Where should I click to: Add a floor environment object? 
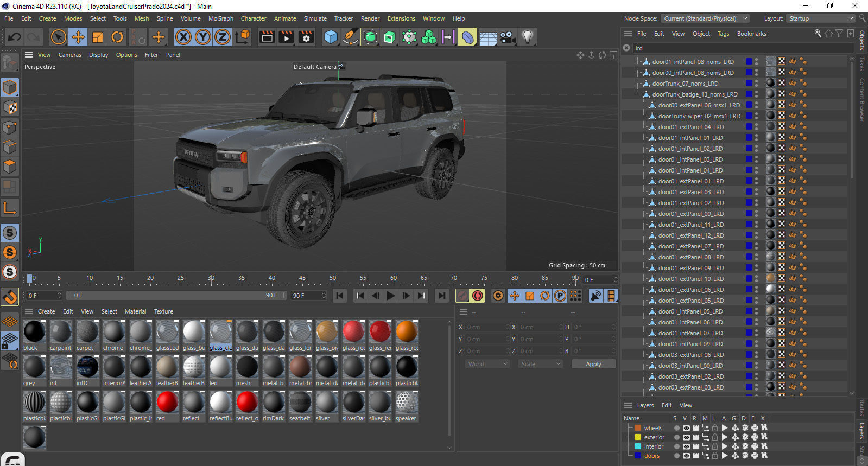click(x=488, y=37)
